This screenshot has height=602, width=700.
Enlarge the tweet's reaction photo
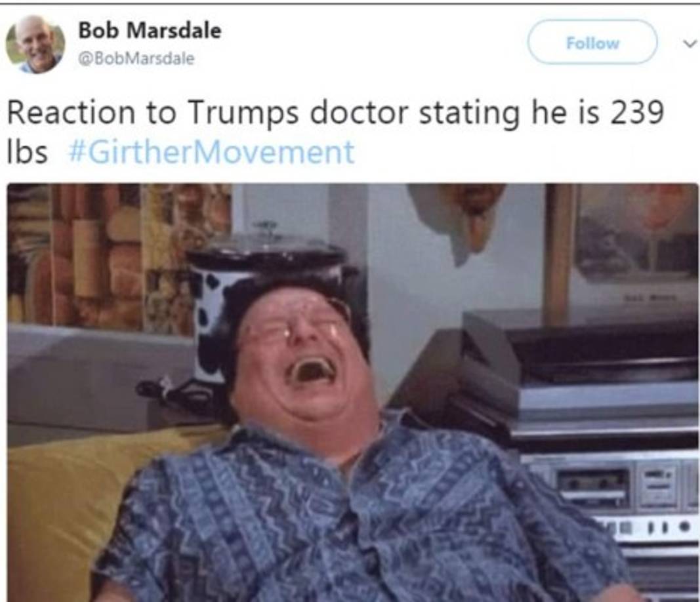(353, 393)
